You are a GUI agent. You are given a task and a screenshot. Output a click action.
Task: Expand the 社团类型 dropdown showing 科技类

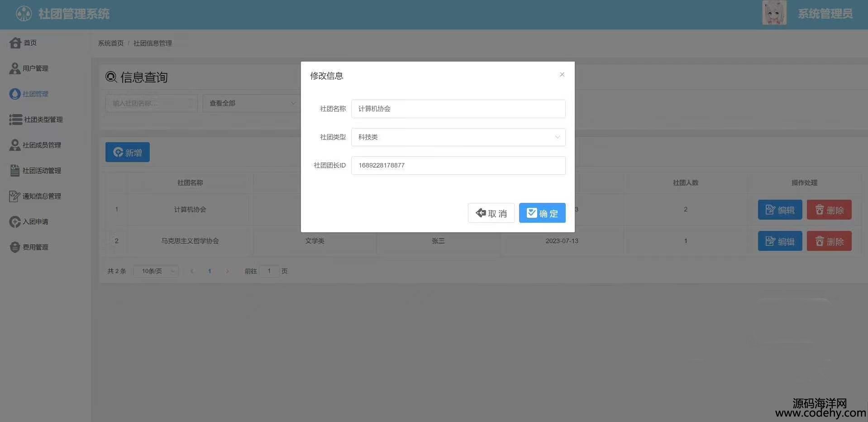[458, 137]
